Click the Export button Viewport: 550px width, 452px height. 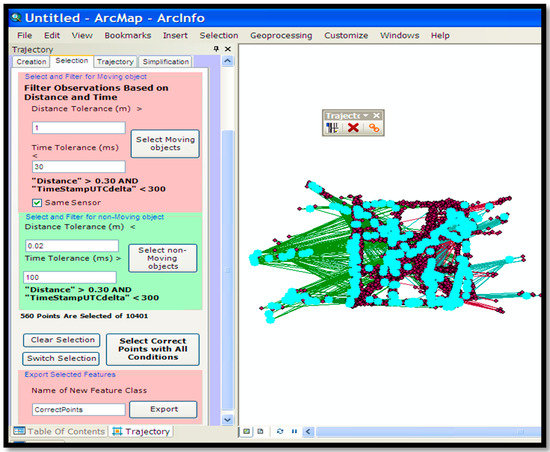tap(163, 409)
